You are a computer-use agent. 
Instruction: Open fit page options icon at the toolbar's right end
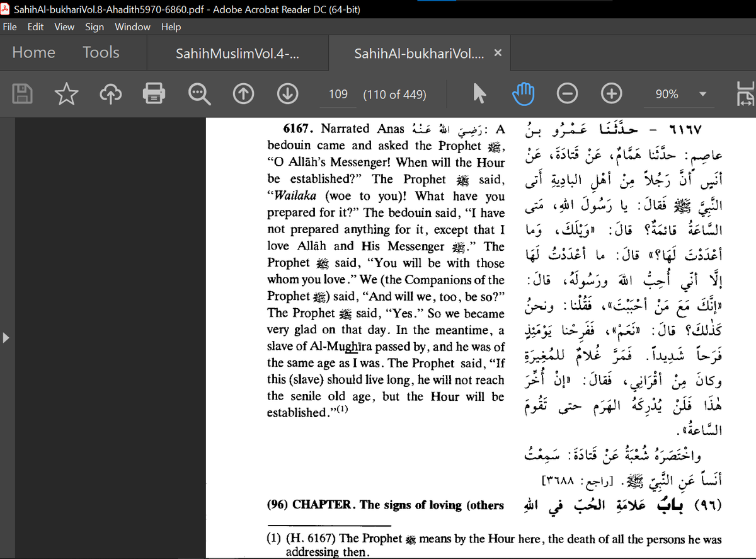coord(745,94)
